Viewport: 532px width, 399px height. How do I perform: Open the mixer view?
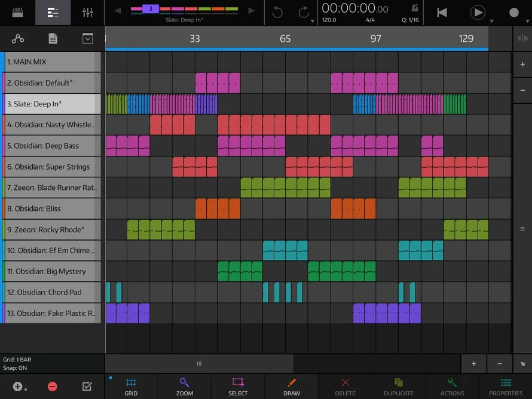[87, 13]
